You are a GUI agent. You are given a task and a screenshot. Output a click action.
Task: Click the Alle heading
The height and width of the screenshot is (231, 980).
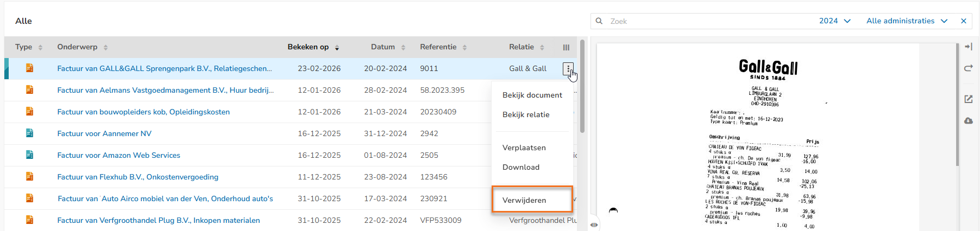click(x=23, y=21)
